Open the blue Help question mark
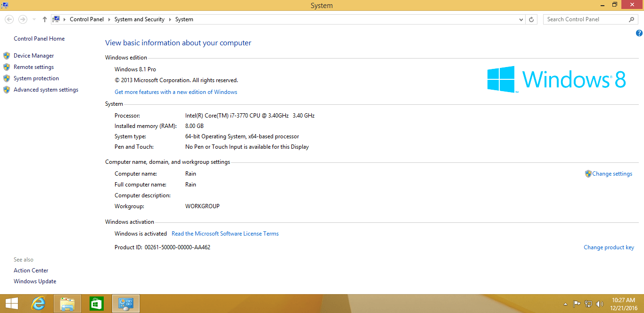 [639, 33]
